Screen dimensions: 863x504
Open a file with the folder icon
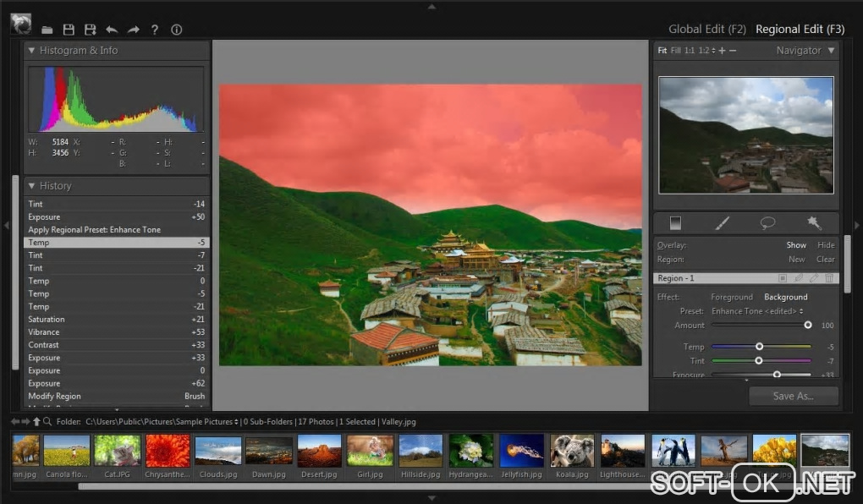tap(47, 30)
